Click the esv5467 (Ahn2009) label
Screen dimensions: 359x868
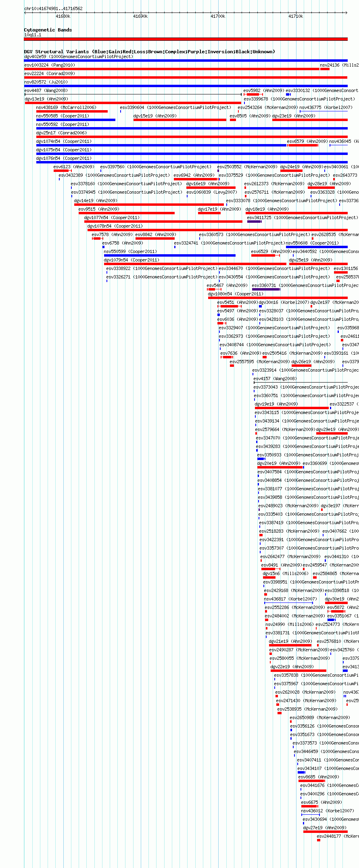(x=228, y=285)
